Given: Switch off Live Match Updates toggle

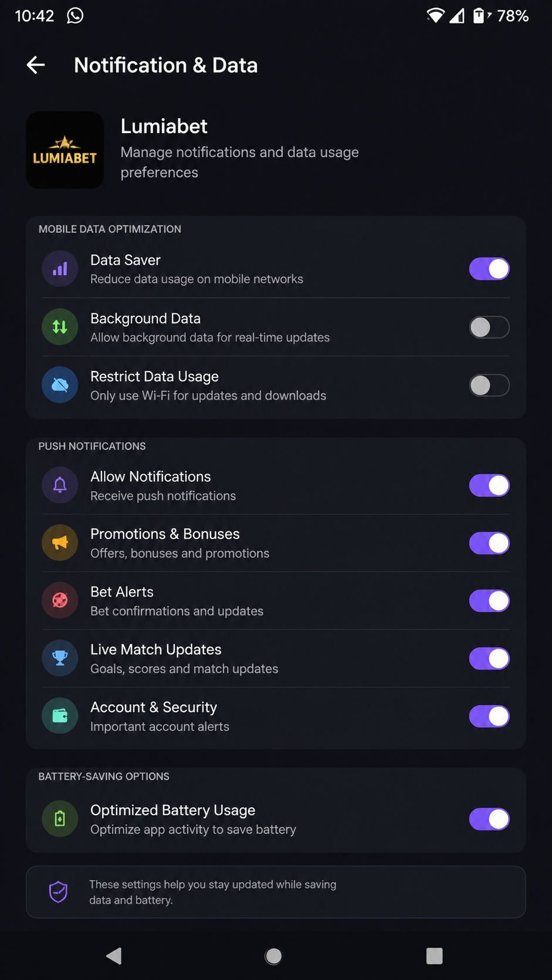Looking at the screenshot, I should [489, 658].
